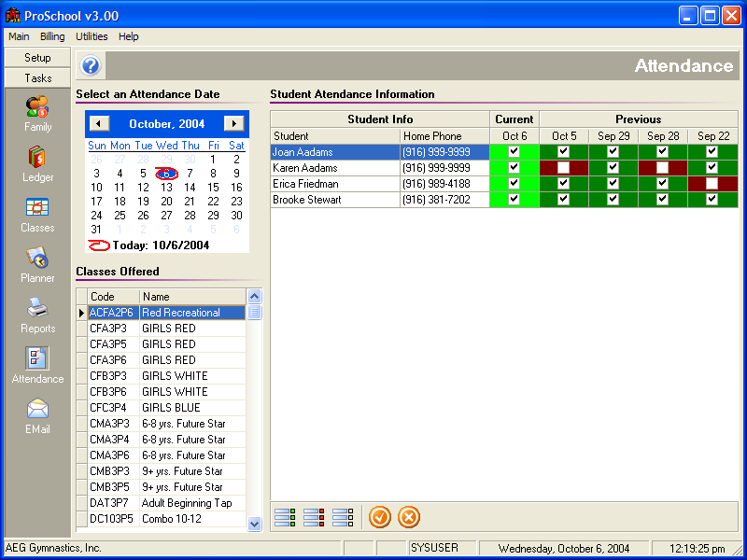Go to next month in calendar
Viewport: 747px width, 560px height.
pyautogui.click(x=234, y=123)
